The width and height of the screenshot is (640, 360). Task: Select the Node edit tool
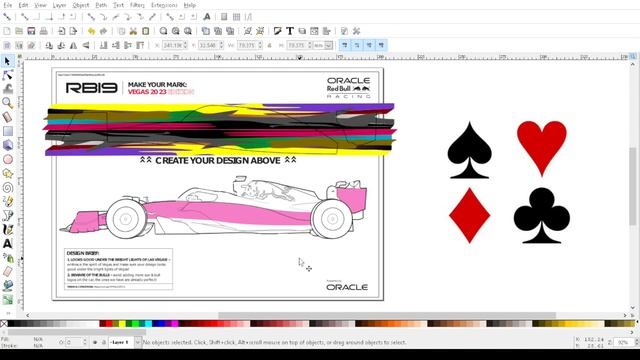[7, 75]
